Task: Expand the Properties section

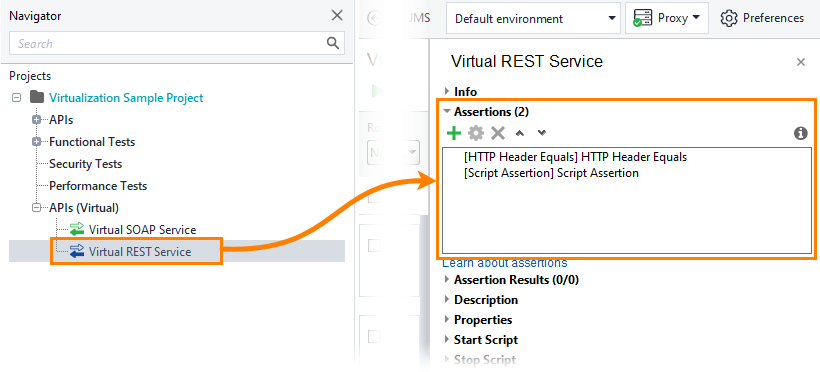Action: point(446,320)
